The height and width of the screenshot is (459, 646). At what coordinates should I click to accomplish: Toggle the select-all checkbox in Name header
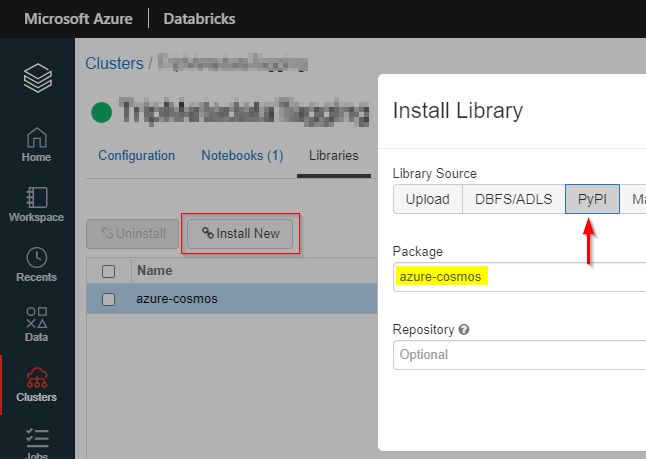coord(108,271)
